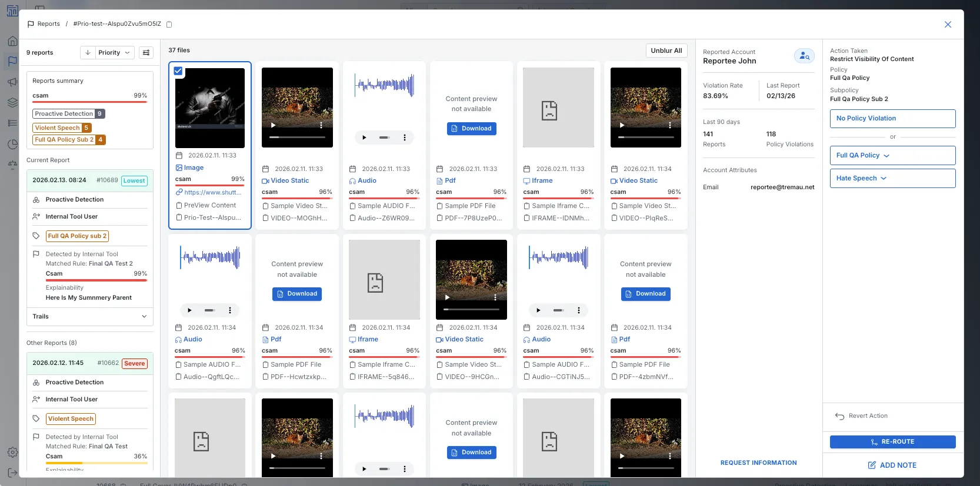Click REQUEST INFORMATION
980x486 pixels.
[x=759, y=463]
